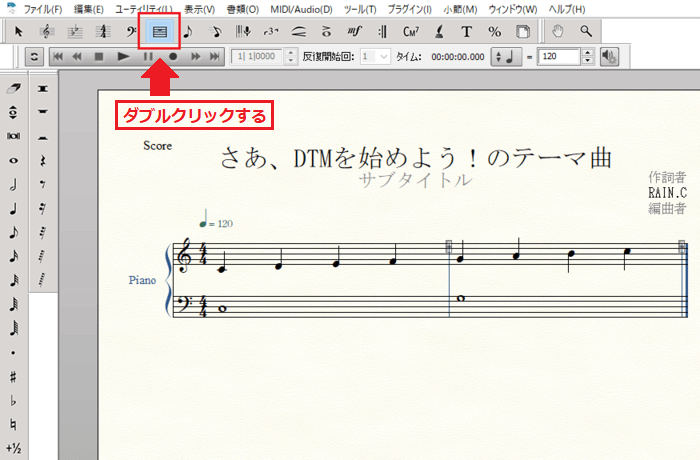The width and height of the screenshot is (700, 460).
Task: Toggle the loop playback button
Action: tap(34, 57)
